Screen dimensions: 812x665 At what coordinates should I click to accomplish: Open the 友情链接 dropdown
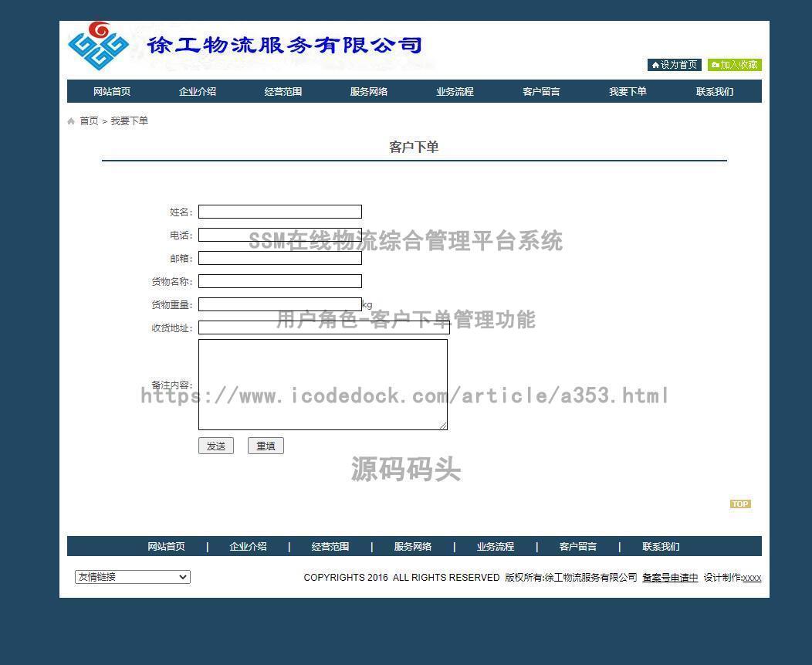coord(131,577)
